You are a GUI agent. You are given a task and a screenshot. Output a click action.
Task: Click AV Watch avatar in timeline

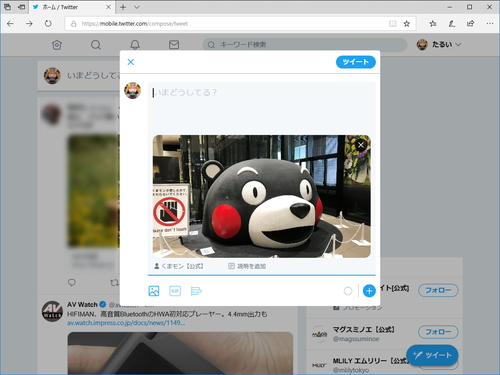coord(52,311)
